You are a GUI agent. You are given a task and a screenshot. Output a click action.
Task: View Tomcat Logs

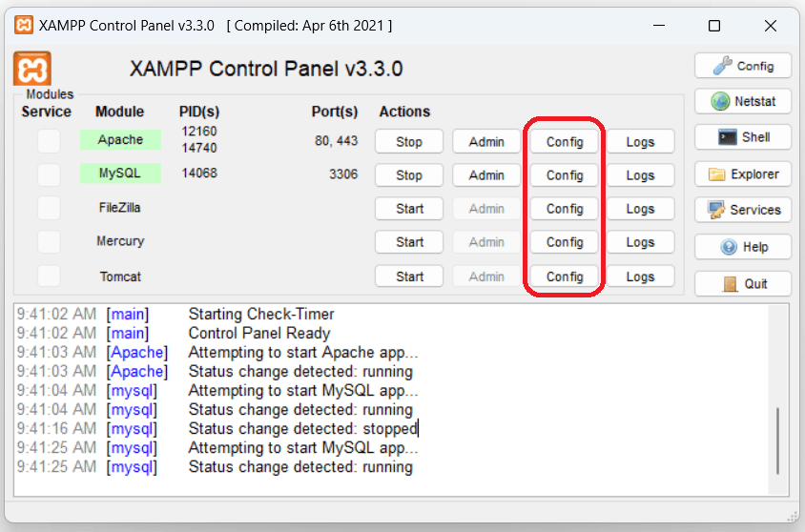tap(640, 276)
